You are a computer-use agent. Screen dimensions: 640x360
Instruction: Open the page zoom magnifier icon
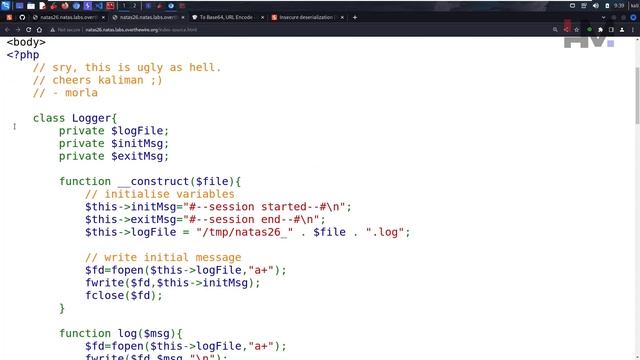click(x=555, y=30)
